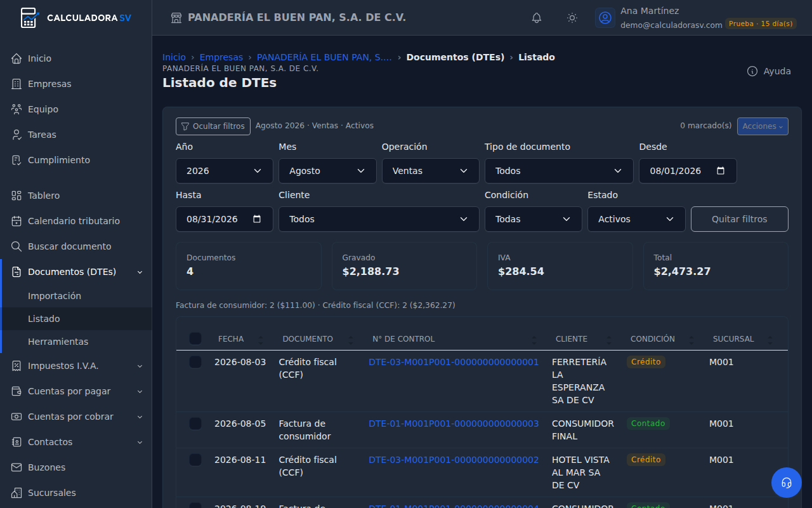Toggle light/dark theme sun icon
Viewport: 812px width, 508px height.
(x=572, y=18)
